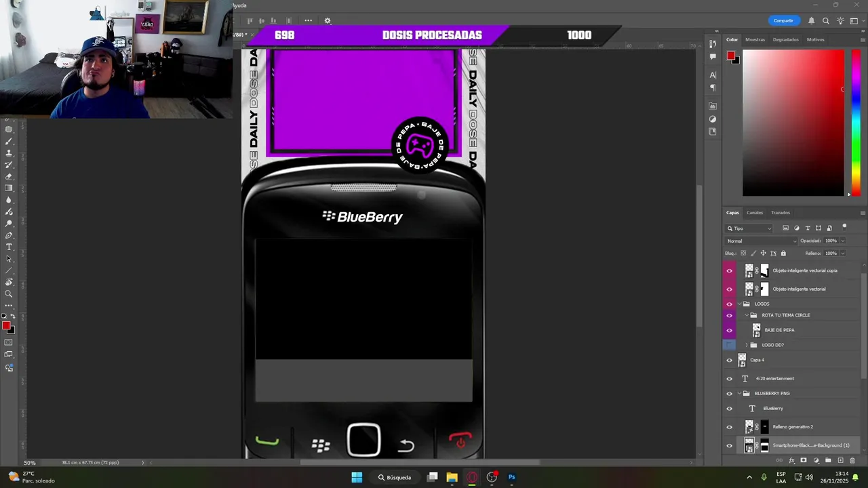The image size is (868, 488).
Task: Select the Clone Stamp tool
Action: pos(9,153)
